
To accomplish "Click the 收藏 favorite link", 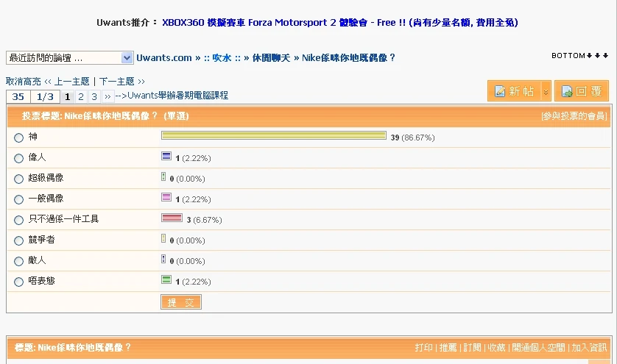I will pos(496,348).
